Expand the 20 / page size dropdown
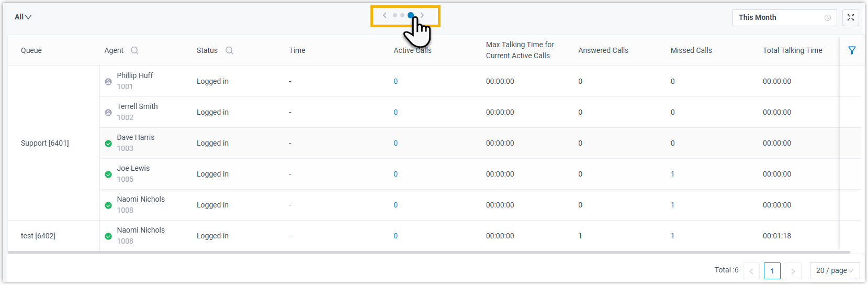The image size is (868, 285). pyautogui.click(x=835, y=270)
